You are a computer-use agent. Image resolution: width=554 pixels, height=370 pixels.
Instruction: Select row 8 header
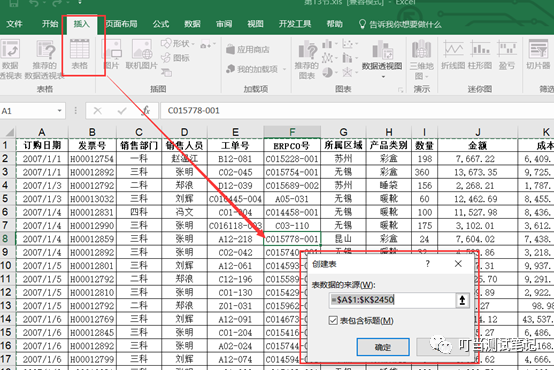point(7,239)
